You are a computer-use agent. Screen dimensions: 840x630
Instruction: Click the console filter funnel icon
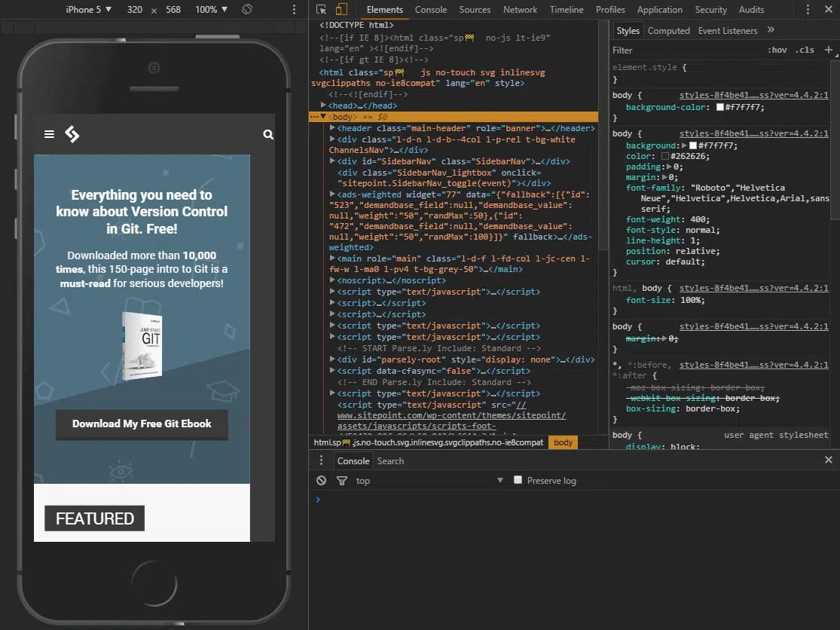point(341,480)
